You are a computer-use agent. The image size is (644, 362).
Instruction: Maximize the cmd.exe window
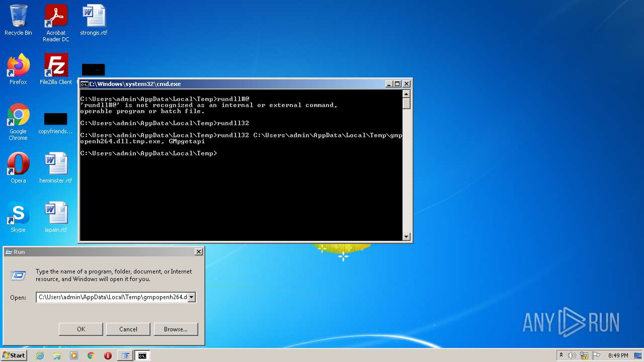click(x=397, y=84)
